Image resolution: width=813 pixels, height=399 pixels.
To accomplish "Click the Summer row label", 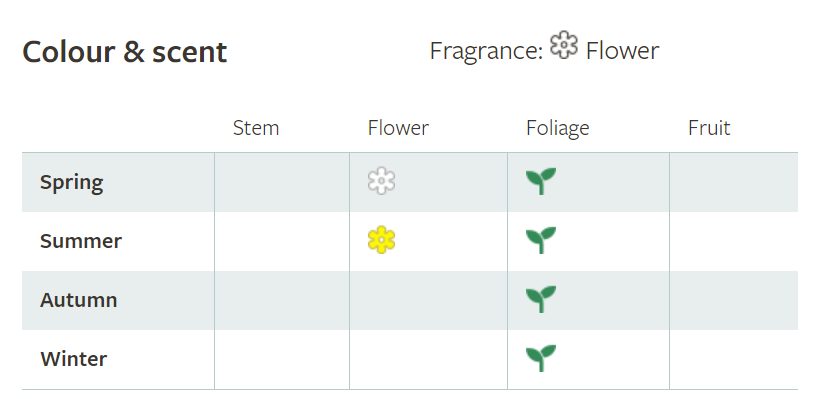I will tap(81, 241).
